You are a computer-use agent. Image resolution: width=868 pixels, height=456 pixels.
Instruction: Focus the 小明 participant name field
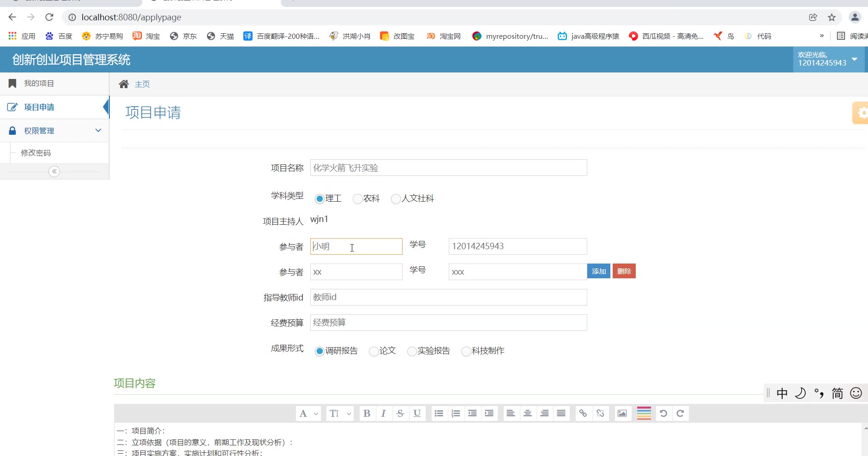pos(356,246)
